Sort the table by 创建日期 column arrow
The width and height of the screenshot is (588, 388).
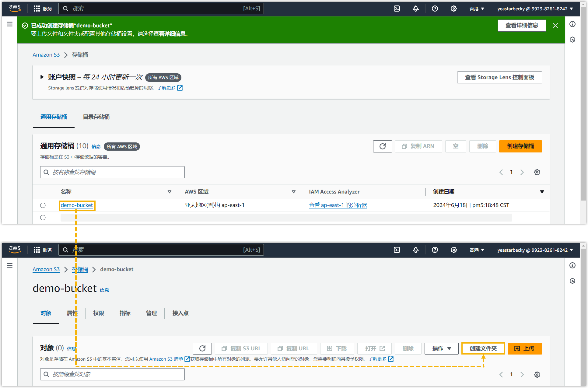click(x=542, y=192)
